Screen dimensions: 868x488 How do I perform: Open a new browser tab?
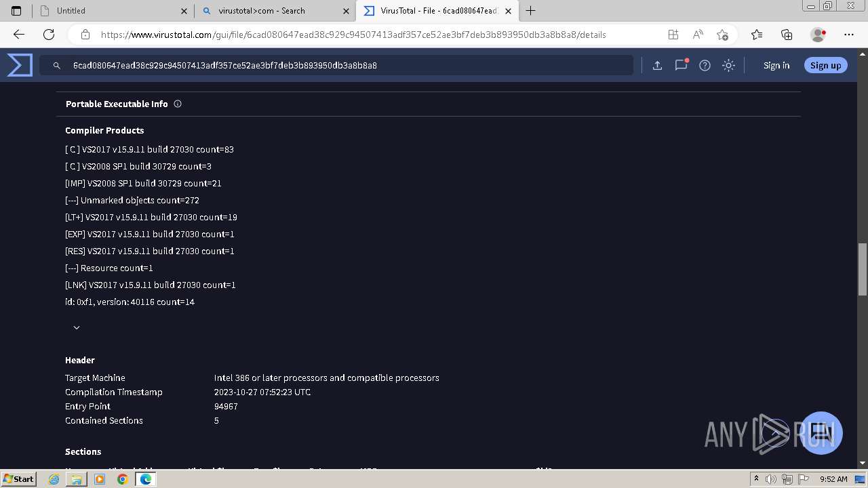coord(530,11)
